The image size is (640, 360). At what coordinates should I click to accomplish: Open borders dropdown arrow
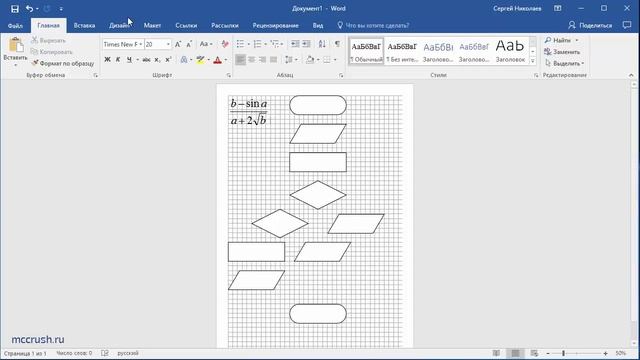(335, 60)
